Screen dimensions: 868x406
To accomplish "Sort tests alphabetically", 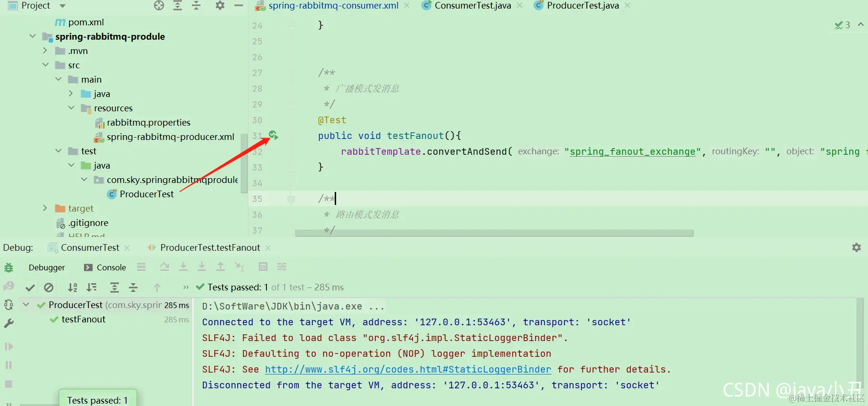I will click(x=73, y=288).
